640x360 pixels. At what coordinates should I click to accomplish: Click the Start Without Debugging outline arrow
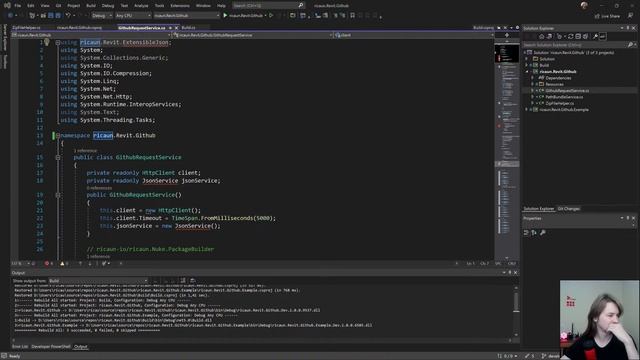click(271, 16)
